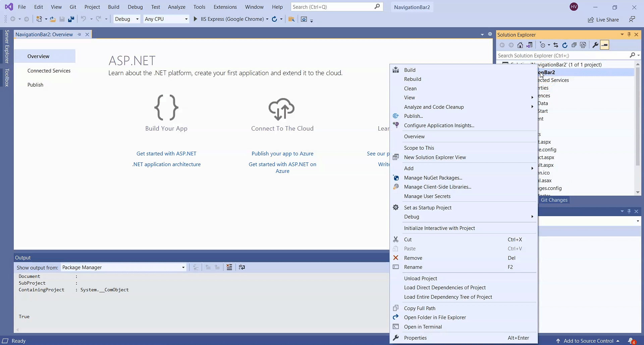Click the Open File toolbar icon
Viewport: 644px width, 345px height.
tap(53, 19)
